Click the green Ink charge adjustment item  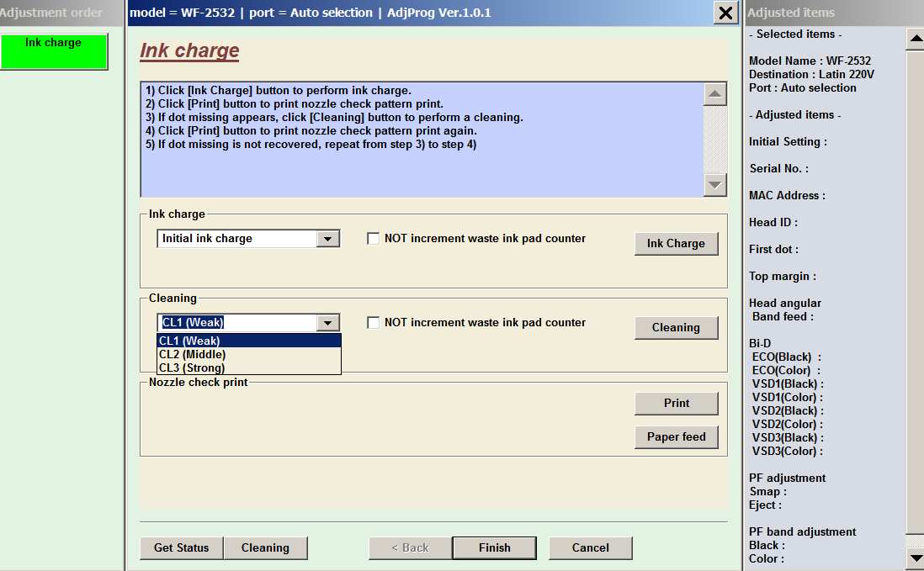pyautogui.click(x=54, y=51)
